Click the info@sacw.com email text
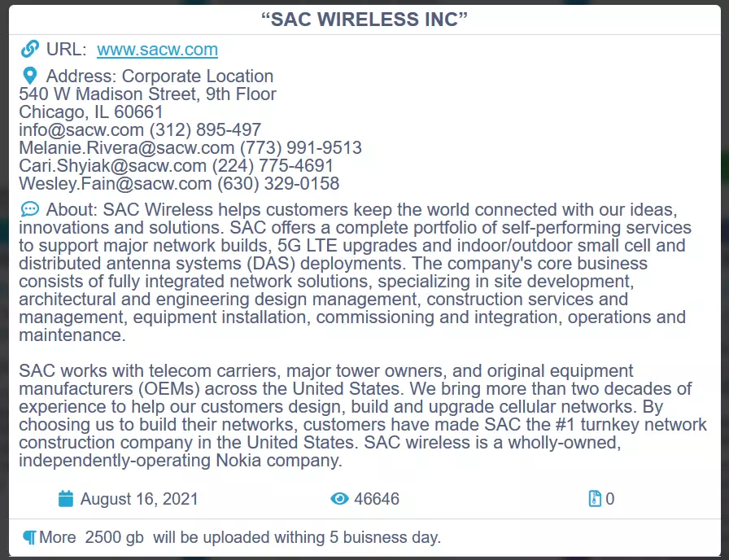Screen dimensions: 729x560 tap(81, 130)
